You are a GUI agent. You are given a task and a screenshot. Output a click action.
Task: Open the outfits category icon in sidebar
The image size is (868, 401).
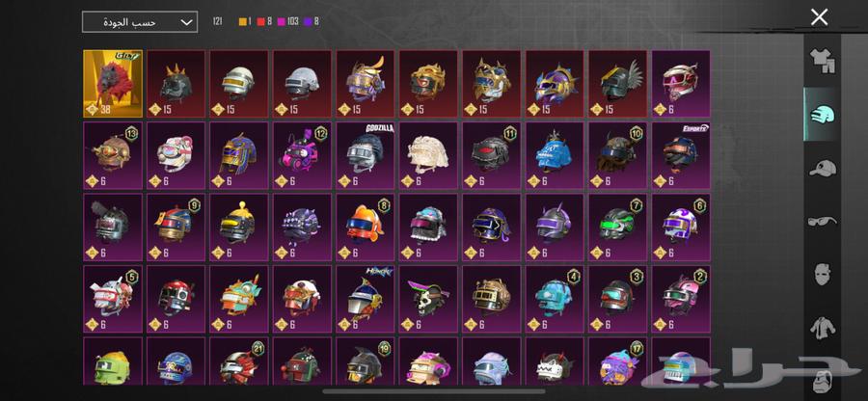pos(822,61)
